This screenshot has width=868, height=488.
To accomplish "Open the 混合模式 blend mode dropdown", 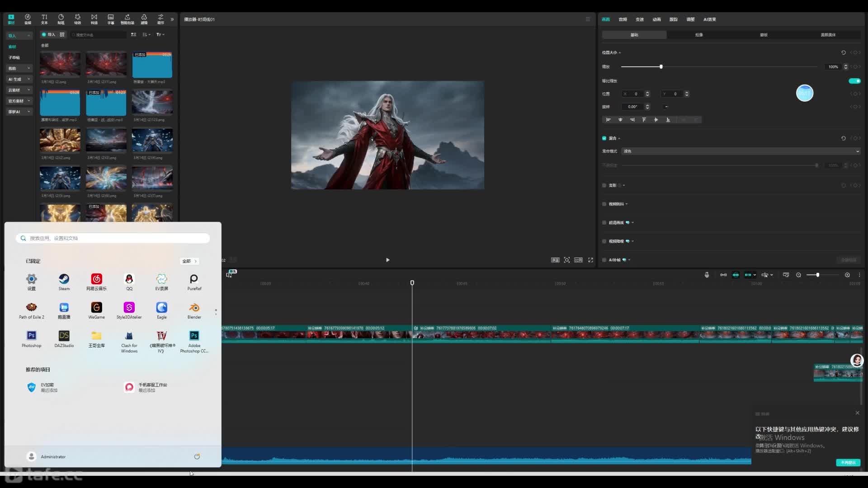I will click(x=741, y=151).
